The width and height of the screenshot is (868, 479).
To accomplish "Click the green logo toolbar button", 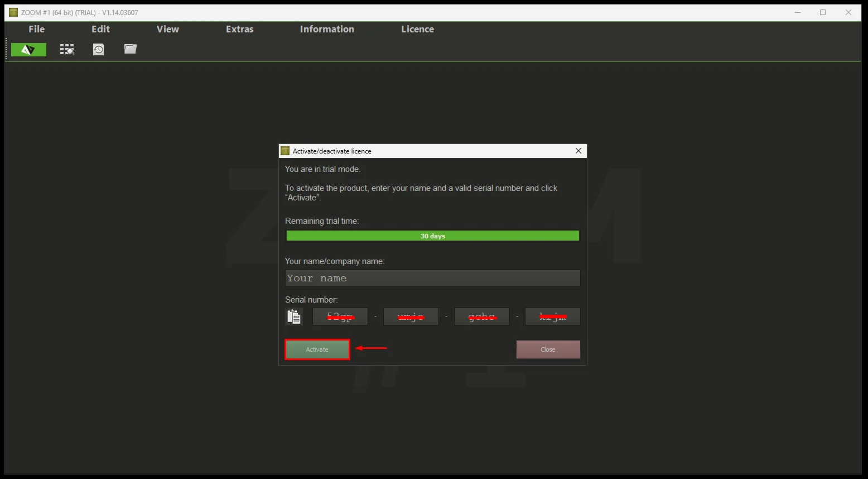I will 28,50.
